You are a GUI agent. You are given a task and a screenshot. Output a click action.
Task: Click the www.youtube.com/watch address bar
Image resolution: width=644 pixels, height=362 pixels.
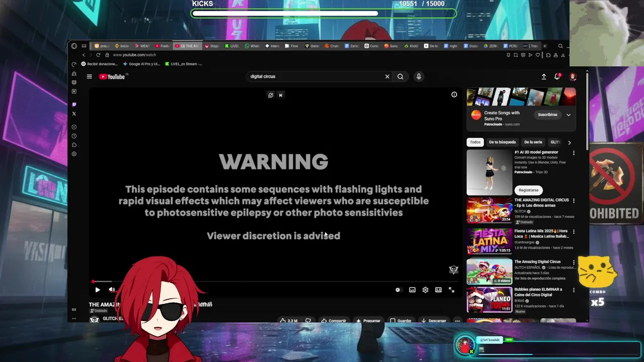pos(134,55)
